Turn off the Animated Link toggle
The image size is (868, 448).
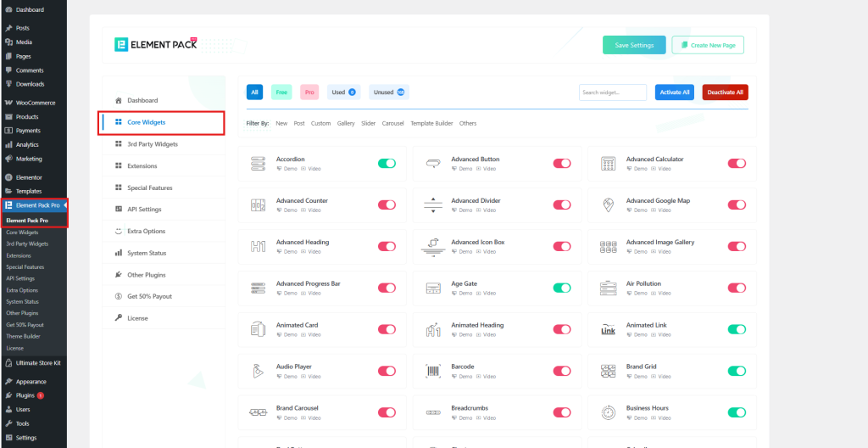737,329
